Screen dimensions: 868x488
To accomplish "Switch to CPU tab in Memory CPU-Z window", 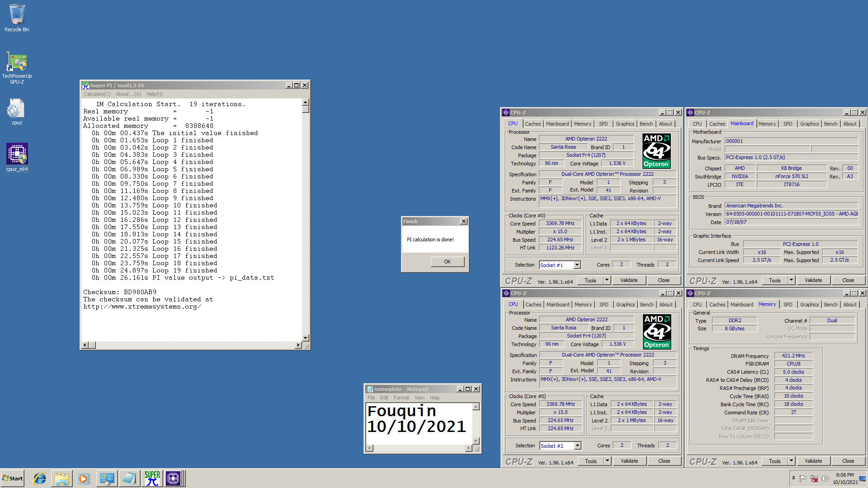I will pyautogui.click(x=697, y=305).
